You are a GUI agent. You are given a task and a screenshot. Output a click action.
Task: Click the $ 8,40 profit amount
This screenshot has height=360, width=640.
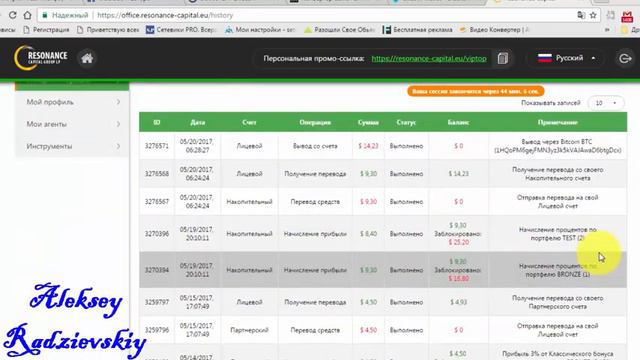click(368, 233)
